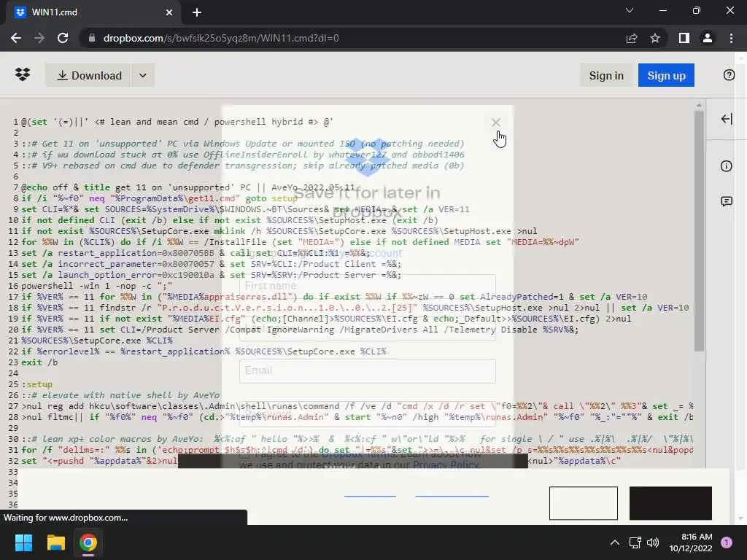The image size is (747, 560).
Task: Click the network status tray icon
Action: click(x=635, y=542)
